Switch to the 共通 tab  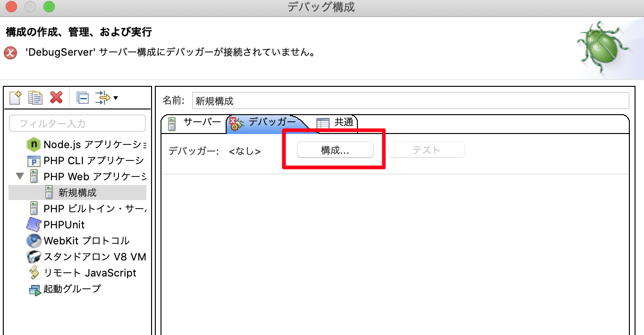(x=336, y=122)
